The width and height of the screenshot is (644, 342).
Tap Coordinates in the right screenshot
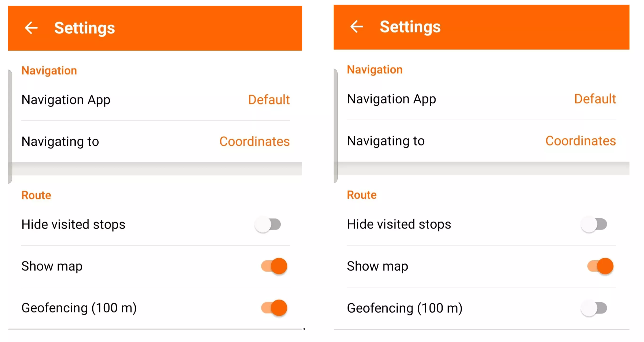point(581,141)
